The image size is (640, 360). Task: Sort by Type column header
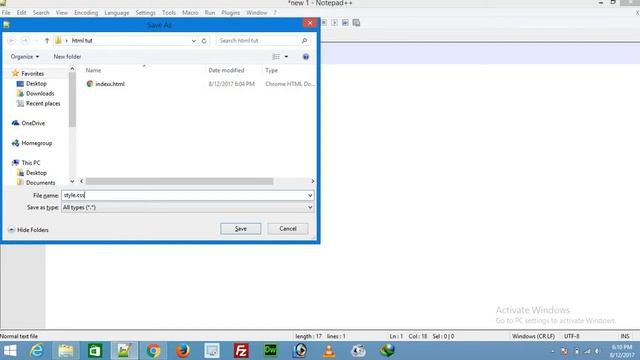pyautogui.click(x=271, y=70)
